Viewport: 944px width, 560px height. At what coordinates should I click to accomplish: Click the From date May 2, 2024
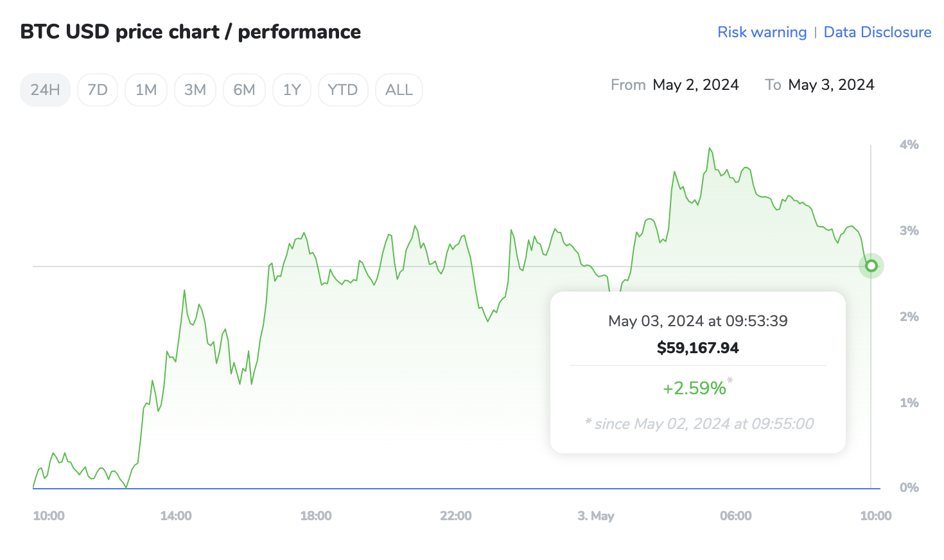coord(695,84)
